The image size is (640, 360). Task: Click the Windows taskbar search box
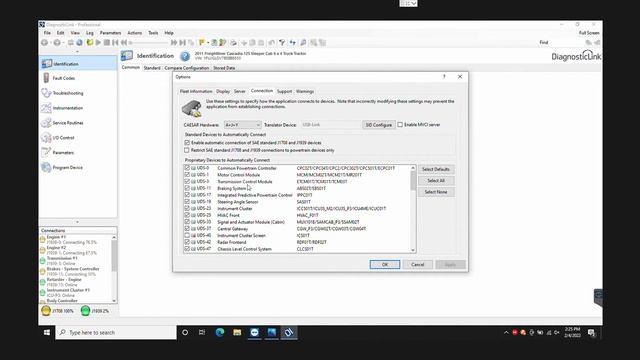116,333
